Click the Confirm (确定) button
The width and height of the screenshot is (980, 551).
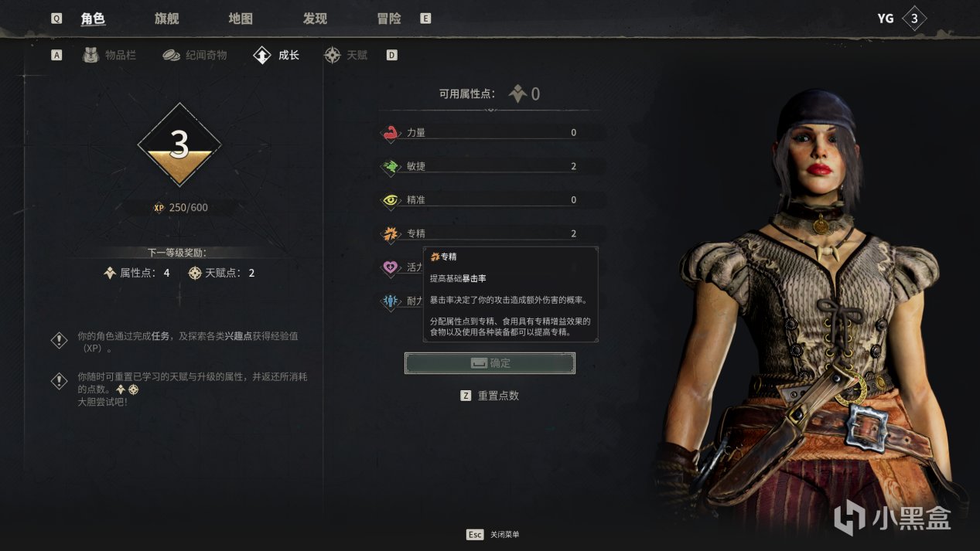[490, 363]
